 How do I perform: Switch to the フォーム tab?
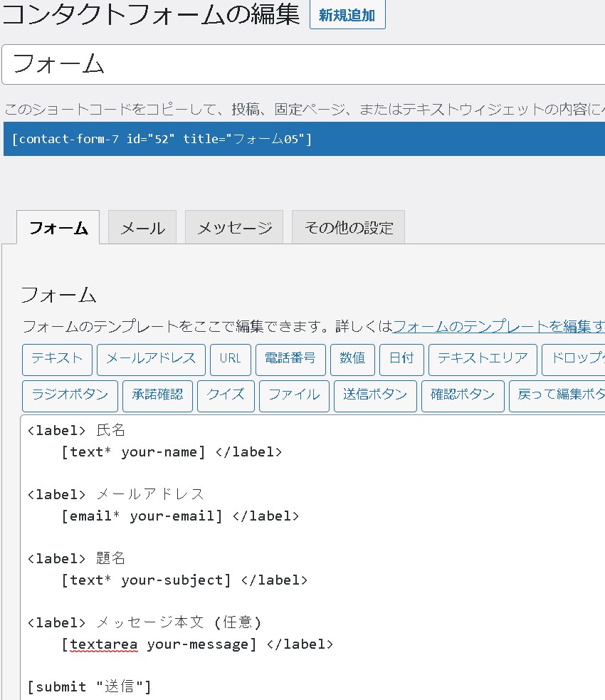click(58, 228)
